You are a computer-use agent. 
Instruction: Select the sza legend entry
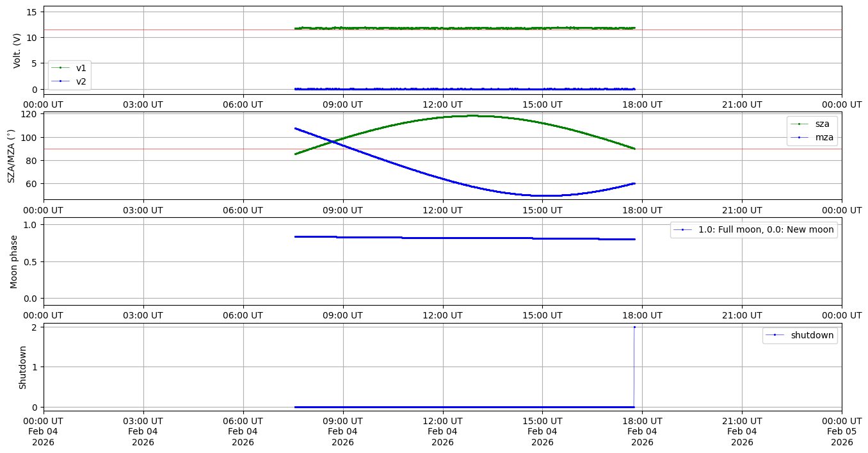822,123
